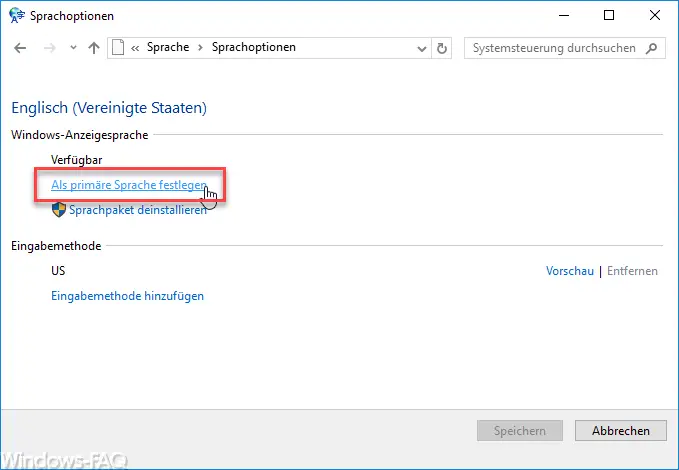The image size is (679, 470).
Task: Click Sprachpaket deinstallieren link
Action: 138,210
